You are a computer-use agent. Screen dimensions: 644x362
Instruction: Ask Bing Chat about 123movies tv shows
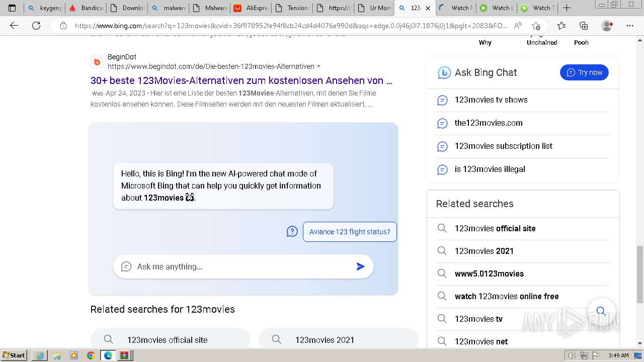pos(523,100)
